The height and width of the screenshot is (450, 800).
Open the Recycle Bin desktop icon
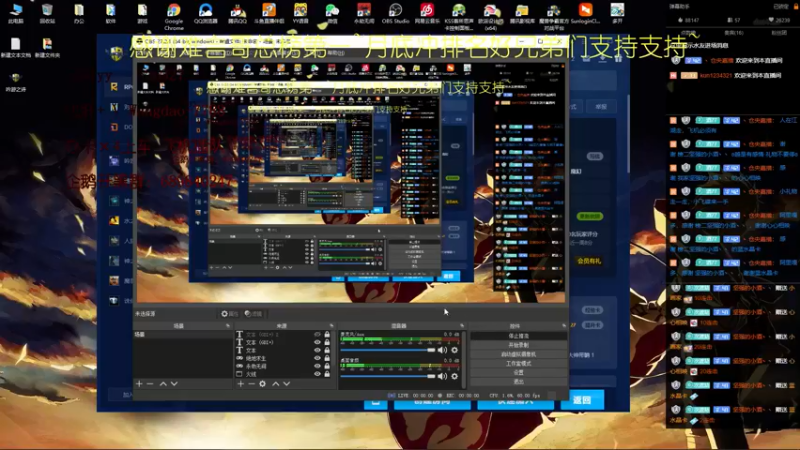coord(47,14)
